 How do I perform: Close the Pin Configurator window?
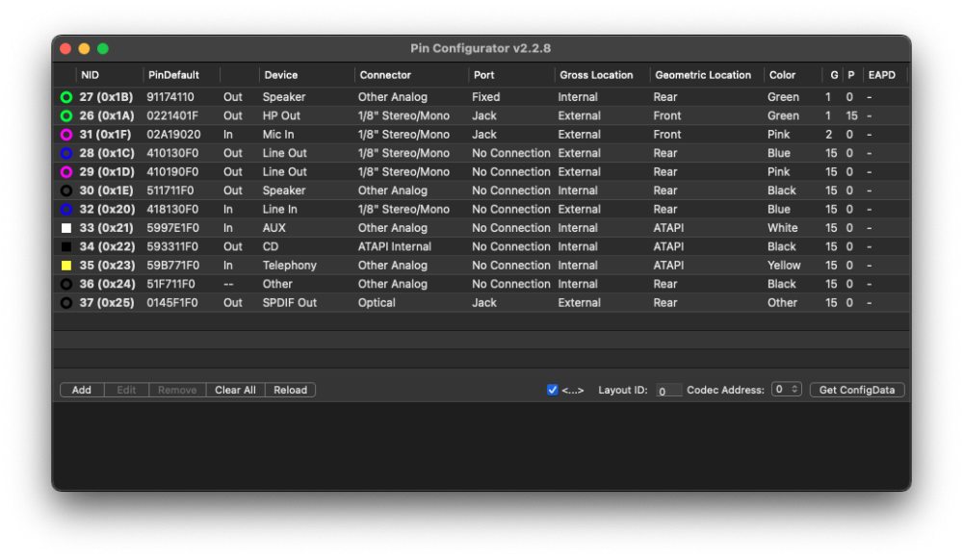(x=65, y=48)
